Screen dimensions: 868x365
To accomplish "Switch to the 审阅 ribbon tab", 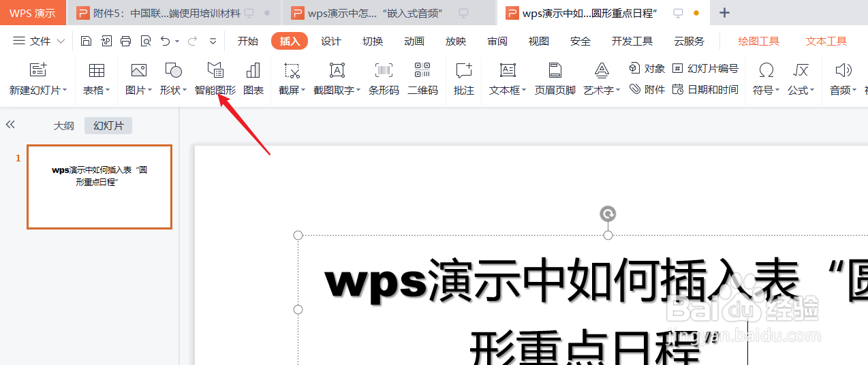I will [497, 41].
